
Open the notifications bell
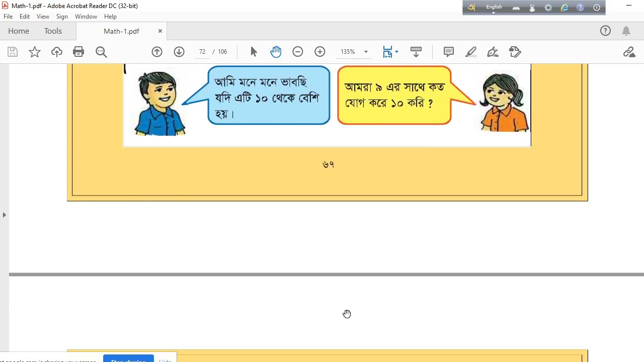[x=626, y=31]
